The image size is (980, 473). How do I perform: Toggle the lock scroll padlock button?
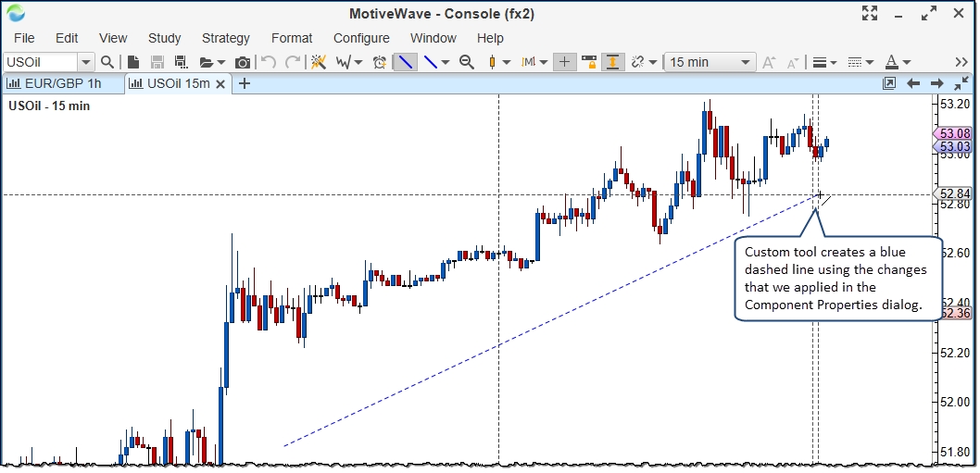click(589, 62)
